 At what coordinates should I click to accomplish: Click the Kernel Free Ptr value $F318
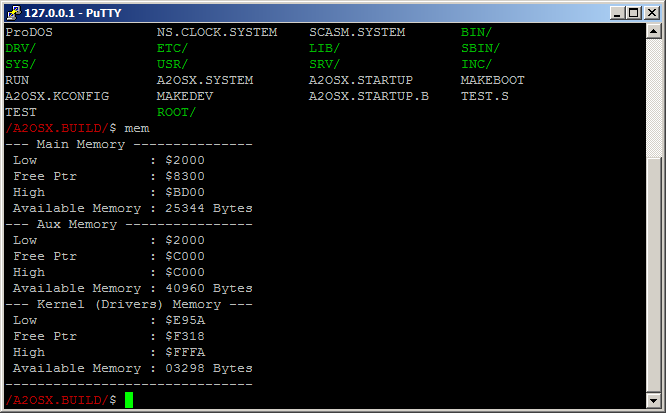185,337
